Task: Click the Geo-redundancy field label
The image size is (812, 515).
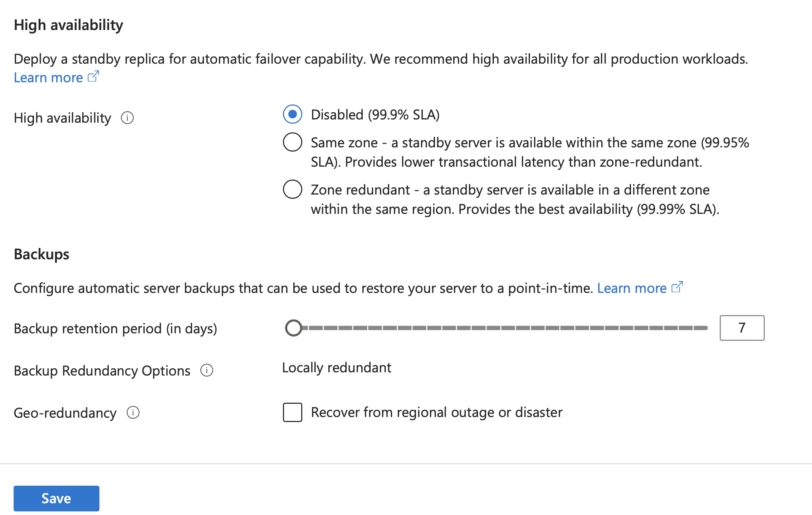Action: click(x=65, y=413)
